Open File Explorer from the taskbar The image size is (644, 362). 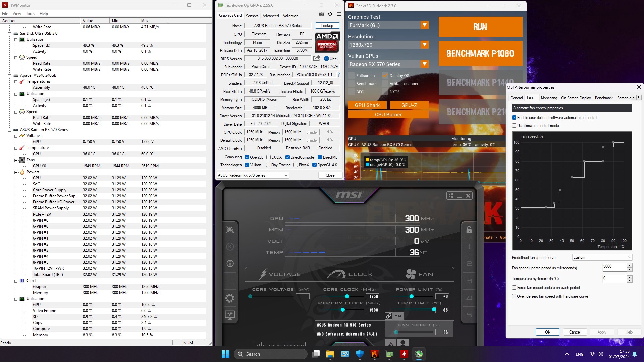tap(330, 354)
